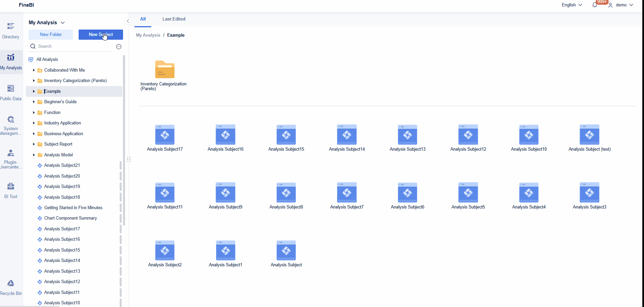This screenshot has height=307, width=644.
Task: Open Analysis Subject2 icon in the grid
Action: point(165,251)
